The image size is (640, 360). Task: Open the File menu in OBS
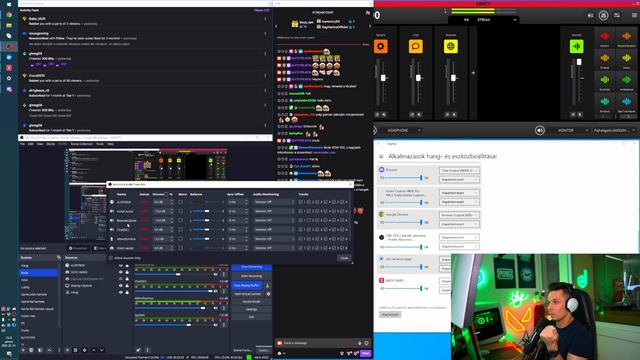tap(22, 144)
